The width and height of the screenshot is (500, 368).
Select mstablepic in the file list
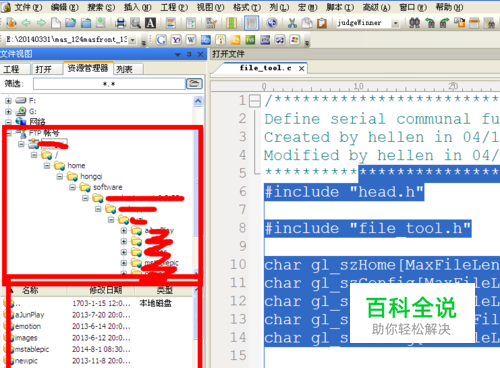32,349
